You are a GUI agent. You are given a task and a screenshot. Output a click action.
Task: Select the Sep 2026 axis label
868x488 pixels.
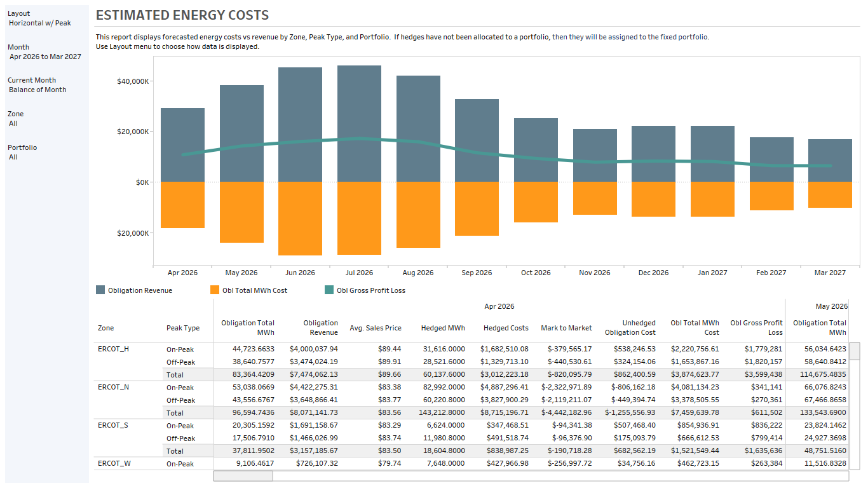477,273
